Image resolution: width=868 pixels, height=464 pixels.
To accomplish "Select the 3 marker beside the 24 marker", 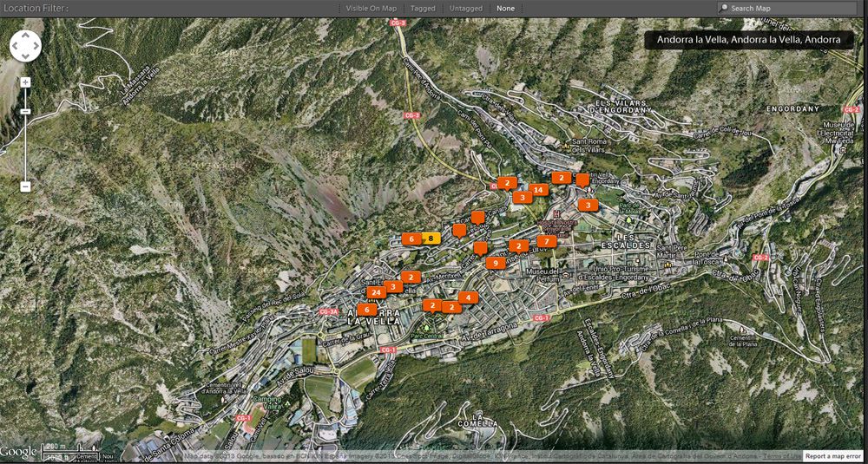I will click(393, 286).
